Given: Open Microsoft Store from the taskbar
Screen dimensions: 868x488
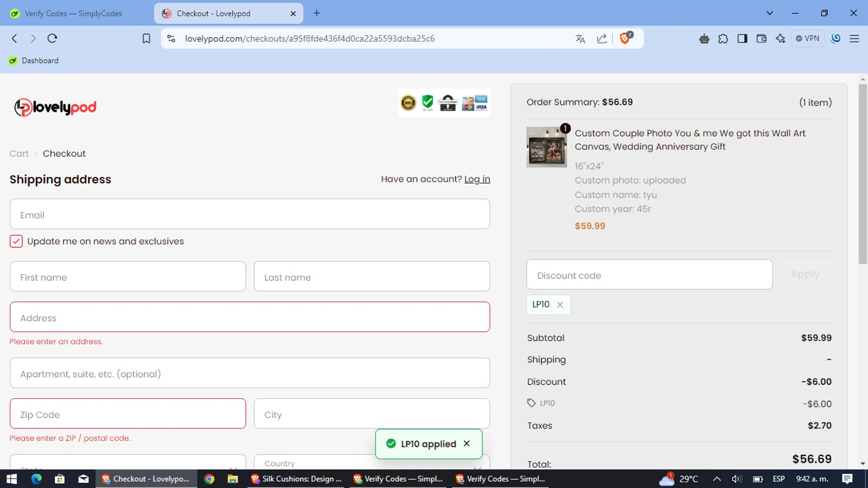Looking at the screenshot, I should 60,479.
